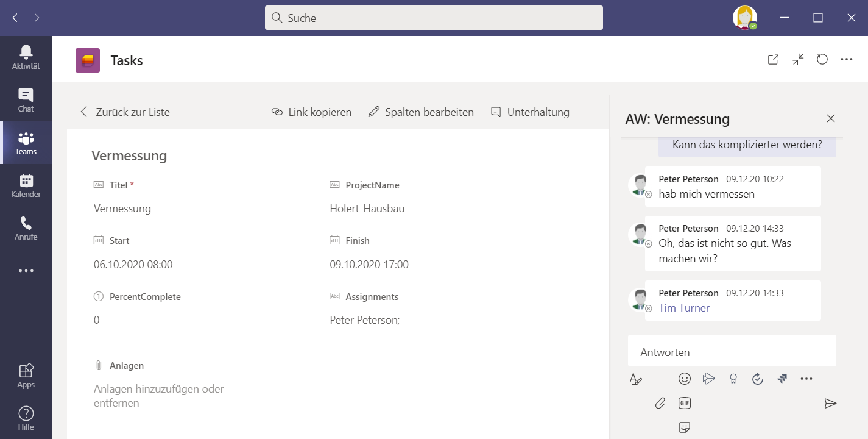868x439 pixels.
Task: Navigate back with the left arrow
Action: (15, 18)
